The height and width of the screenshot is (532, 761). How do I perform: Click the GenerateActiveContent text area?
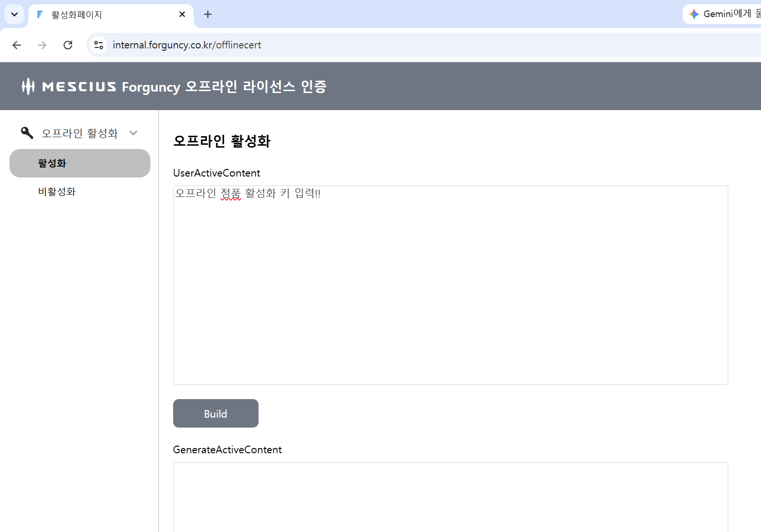pyautogui.click(x=451, y=497)
